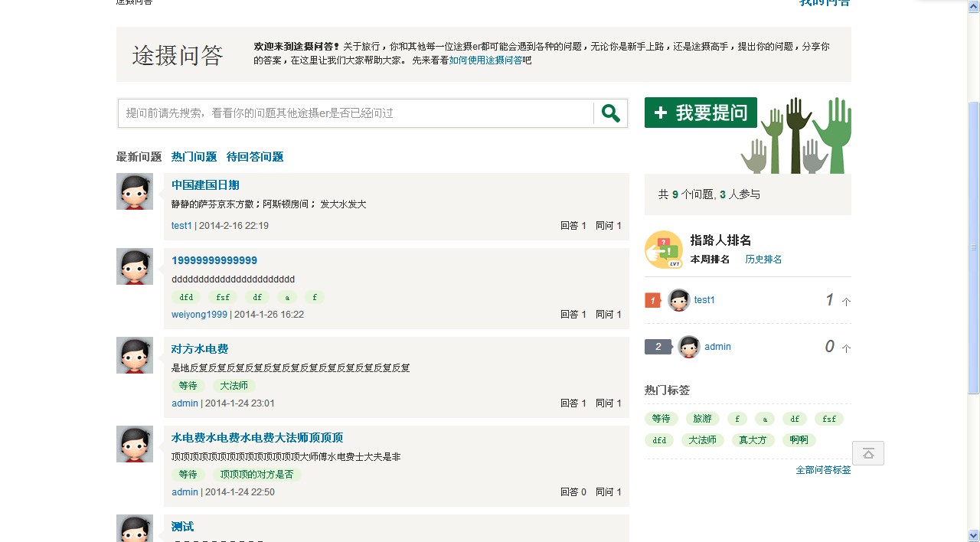Click tag dfd on 19999999999999 question
980x542 pixels.
[186, 297]
